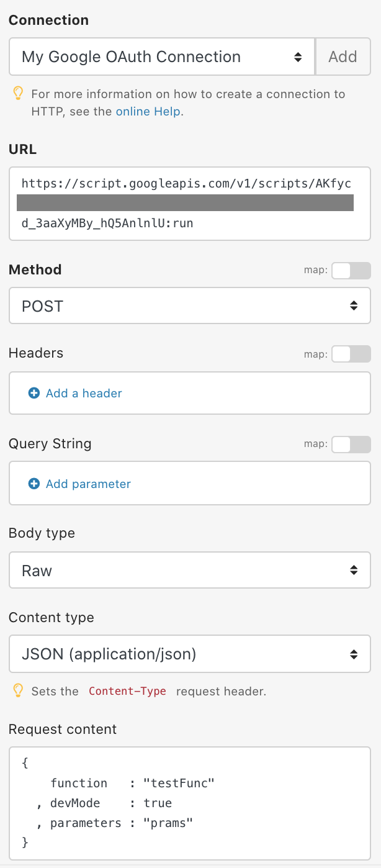This screenshot has width=381, height=868.
Task: Toggle the map switch for Method
Action: 351,270
